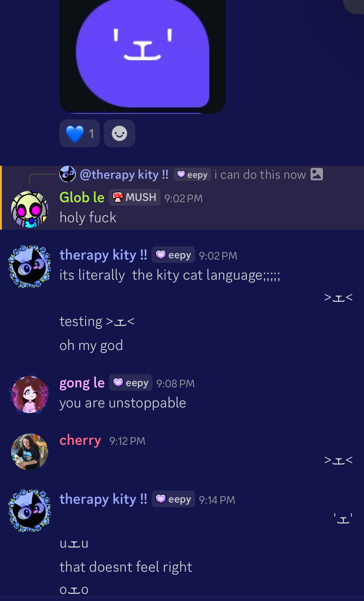Viewport: 364px width, 601px height.
Task: Click therapy kity !! username at 9:02 PM
Action: tap(103, 255)
